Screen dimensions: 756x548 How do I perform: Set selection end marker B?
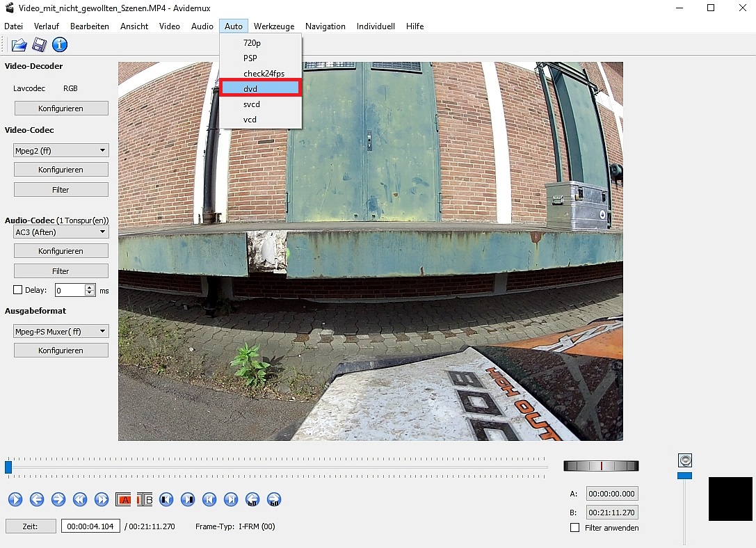[145, 499]
